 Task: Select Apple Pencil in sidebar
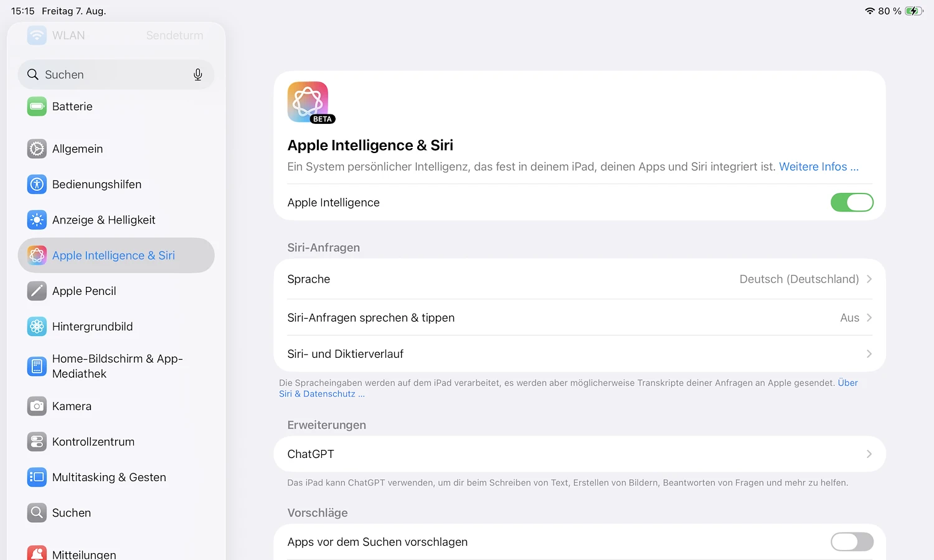pyautogui.click(x=116, y=291)
